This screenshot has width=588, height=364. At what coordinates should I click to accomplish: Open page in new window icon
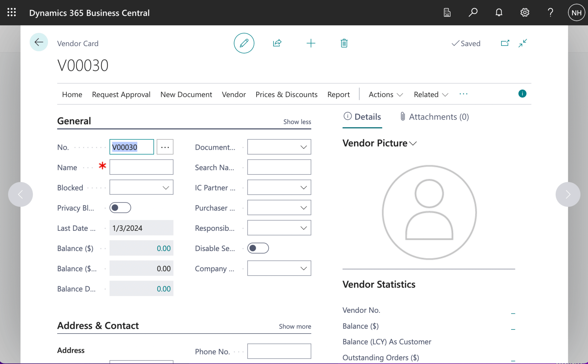[x=505, y=43]
